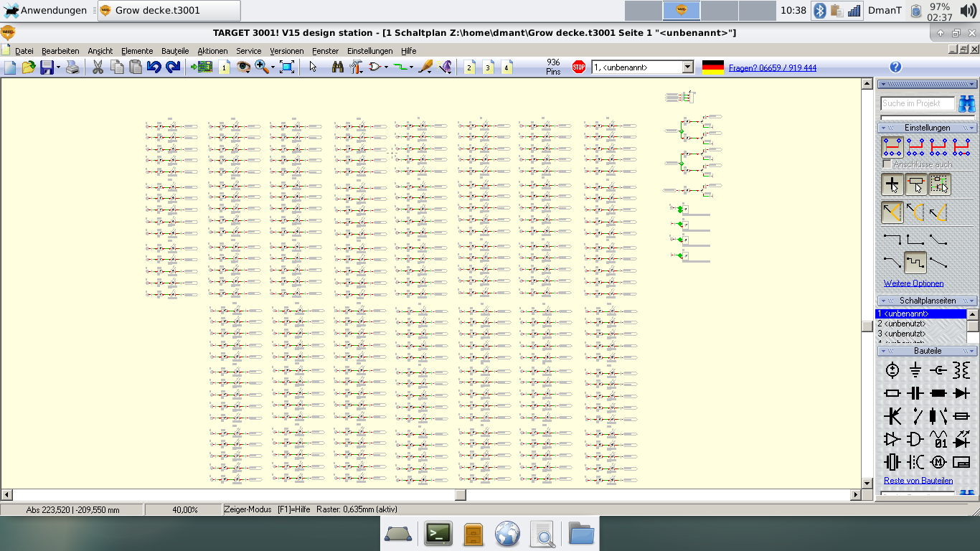Screen dimensions: 980x551
Task: Insert crystal oscillator symbol from Bauteile
Action: pos(892,461)
